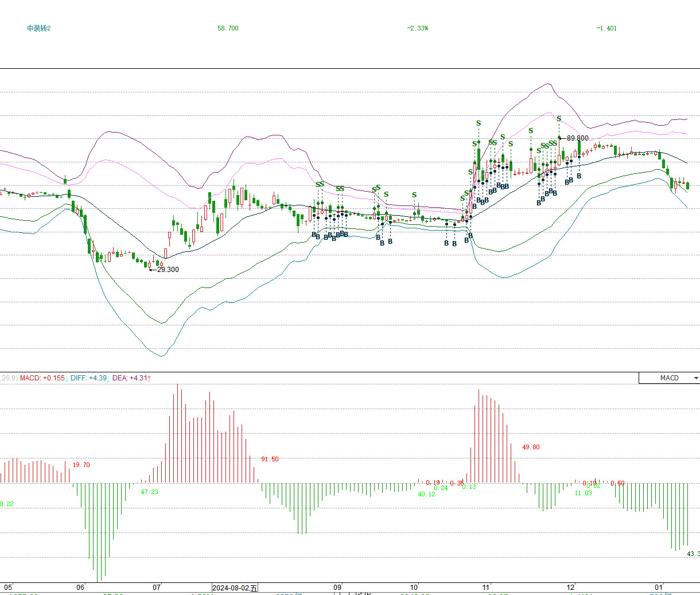
Task: Click the 89.800 high price label
Action: [x=578, y=138]
